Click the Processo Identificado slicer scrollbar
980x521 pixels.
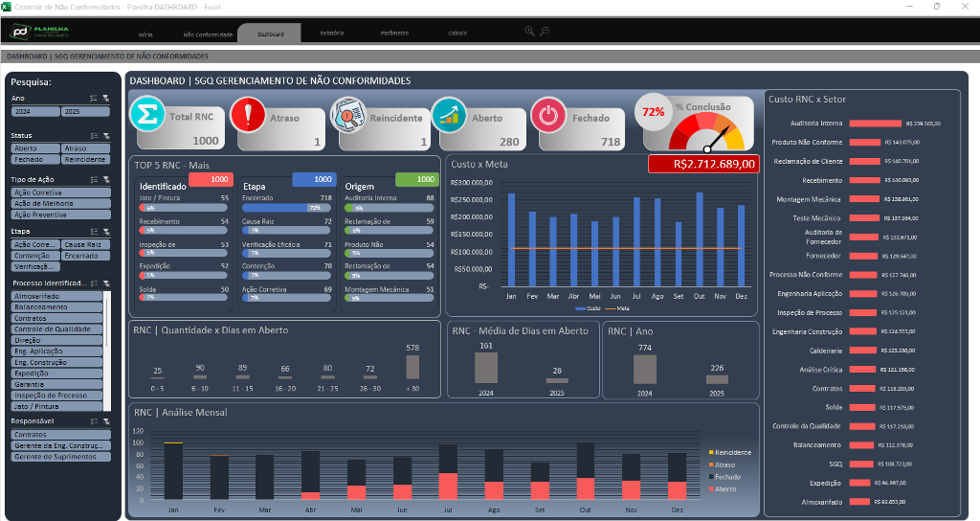pos(107,326)
